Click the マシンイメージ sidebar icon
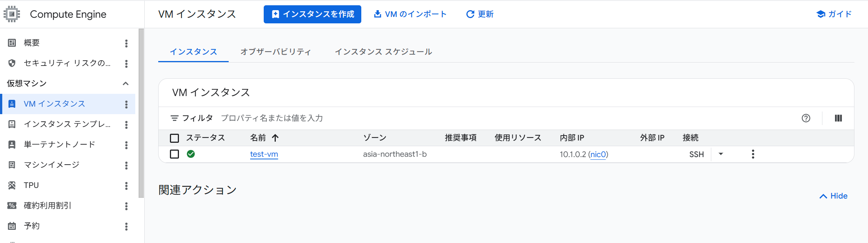 coord(12,165)
